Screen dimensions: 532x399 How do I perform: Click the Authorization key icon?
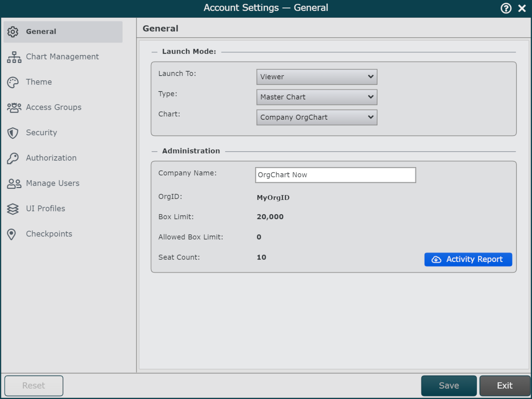13,158
